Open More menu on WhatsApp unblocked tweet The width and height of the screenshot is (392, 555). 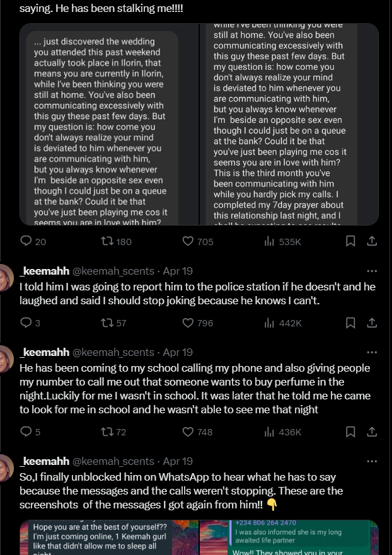click(372, 461)
